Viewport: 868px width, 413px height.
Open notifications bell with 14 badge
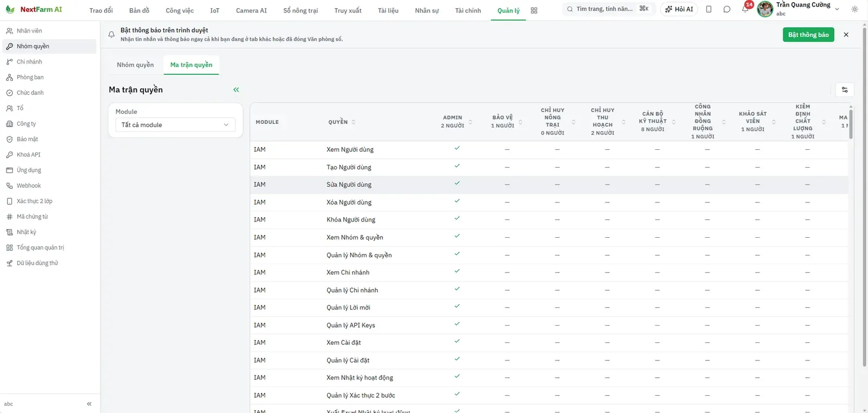click(745, 9)
